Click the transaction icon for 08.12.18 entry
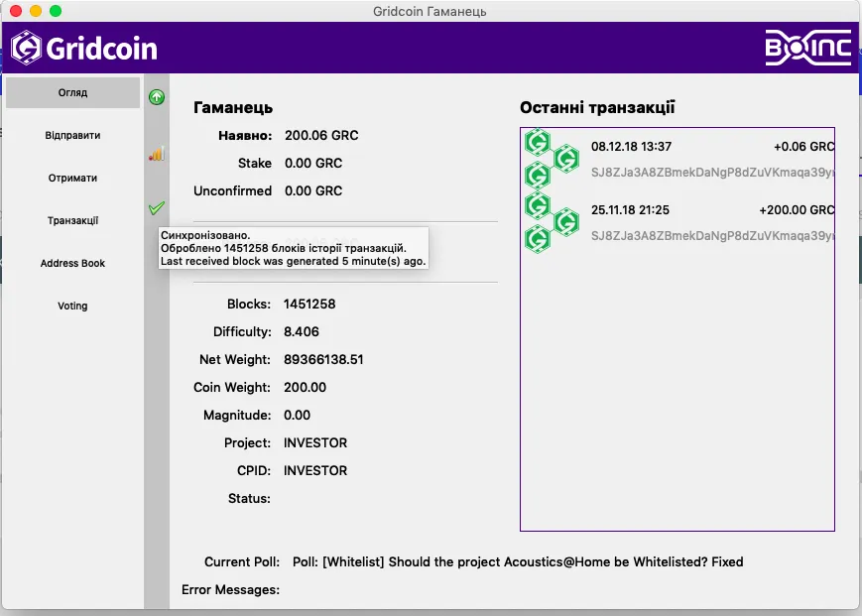This screenshot has height=616, width=862. click(552, 160)
